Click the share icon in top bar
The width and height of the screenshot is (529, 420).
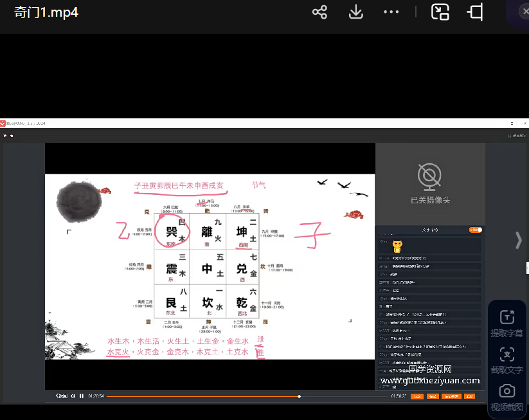(319, 12)
